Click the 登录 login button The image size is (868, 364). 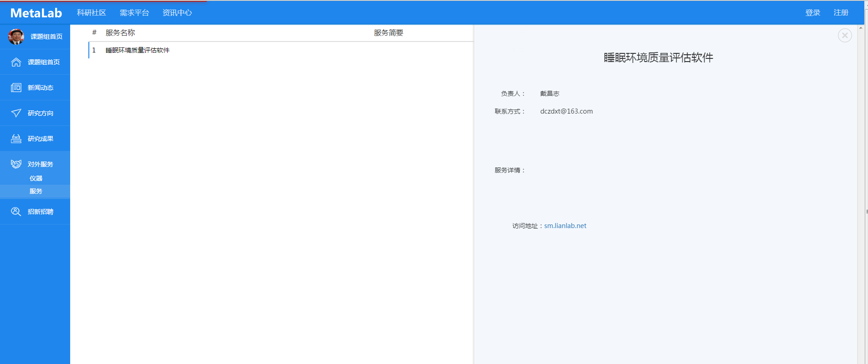(812, 13)
